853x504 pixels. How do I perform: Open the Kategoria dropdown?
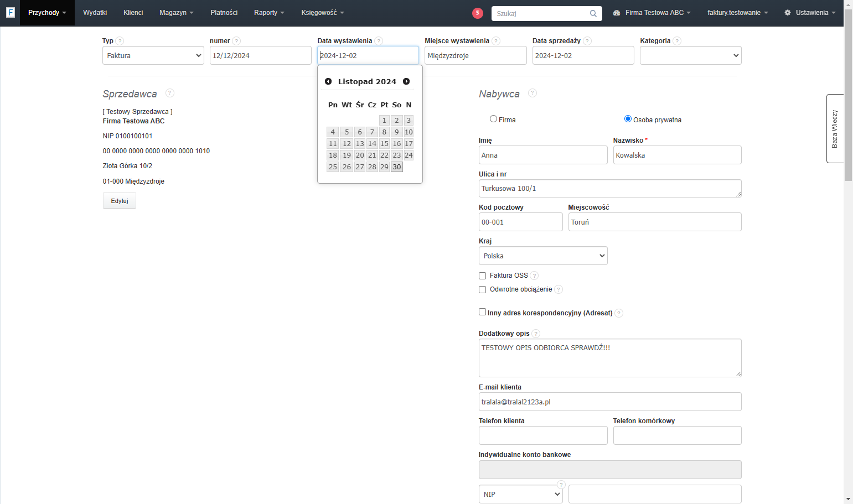pos(690,55)
